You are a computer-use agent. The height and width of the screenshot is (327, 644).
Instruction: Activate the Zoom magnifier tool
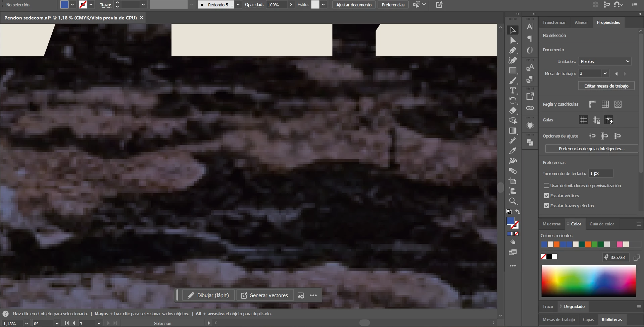(512, 201)
